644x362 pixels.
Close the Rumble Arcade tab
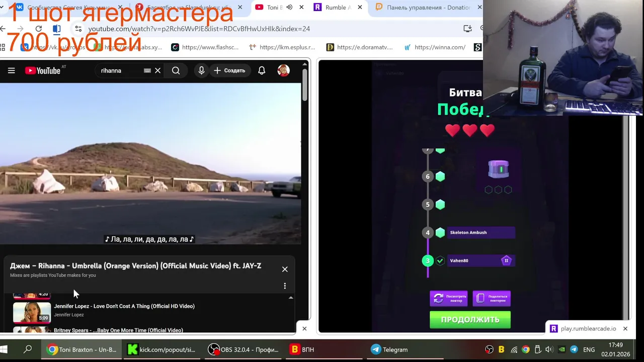360,8
